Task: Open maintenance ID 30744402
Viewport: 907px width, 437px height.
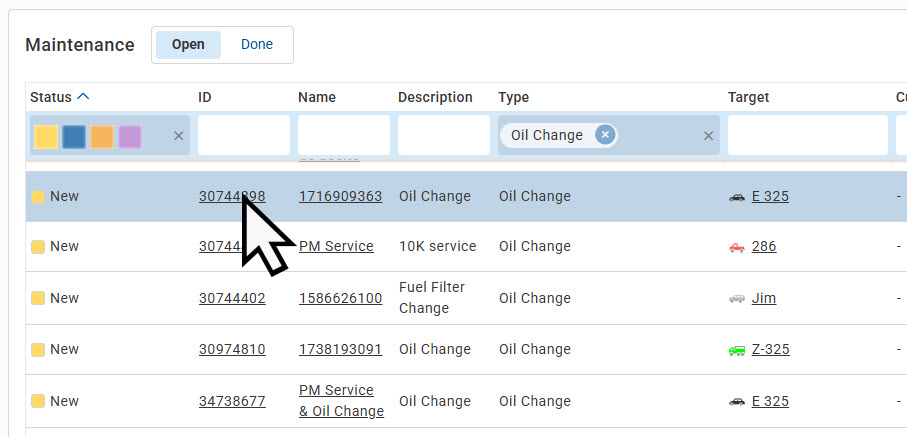Action: click(232, 298)
